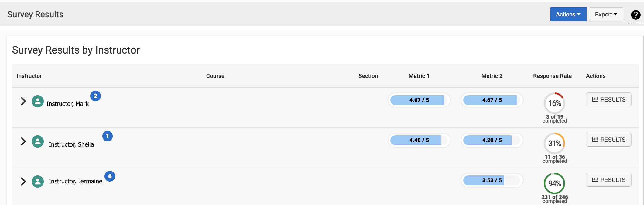Click the badge showing 1 beside Sheila
This screenshot has height=205, width=644.
tap(107, 136)
